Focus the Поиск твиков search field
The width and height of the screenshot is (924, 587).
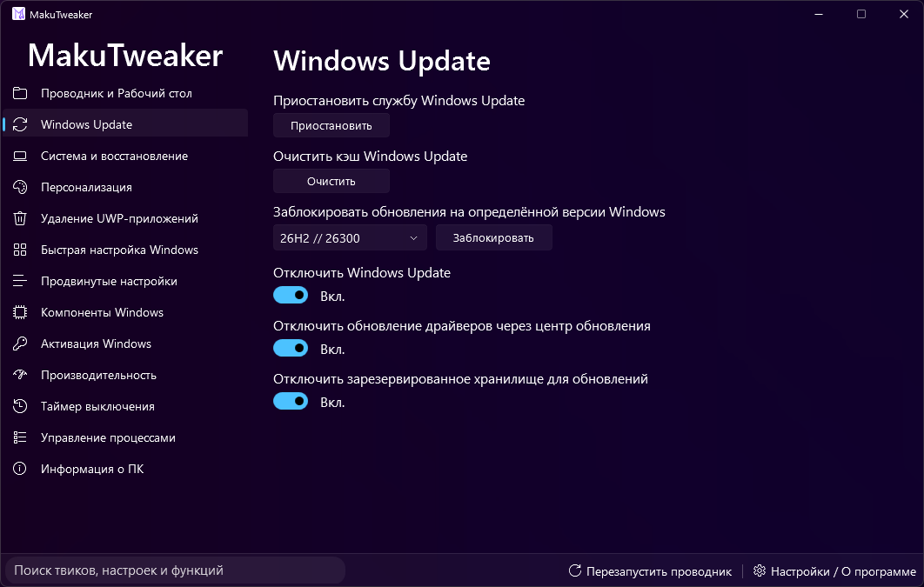[x=175, y=570]
